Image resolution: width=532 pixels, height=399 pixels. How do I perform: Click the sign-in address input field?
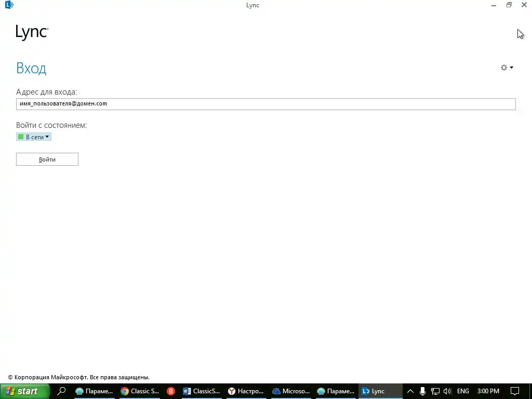(x=265, y=104)
